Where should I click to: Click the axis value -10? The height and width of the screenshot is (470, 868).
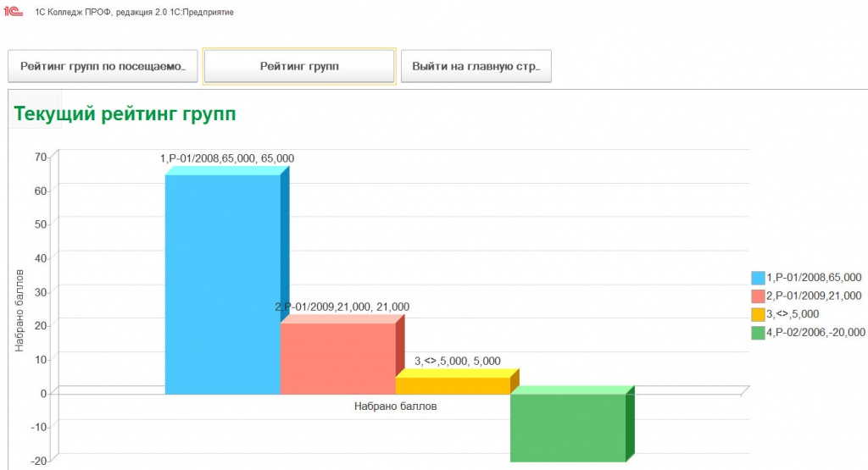click(x=38, y=427)
